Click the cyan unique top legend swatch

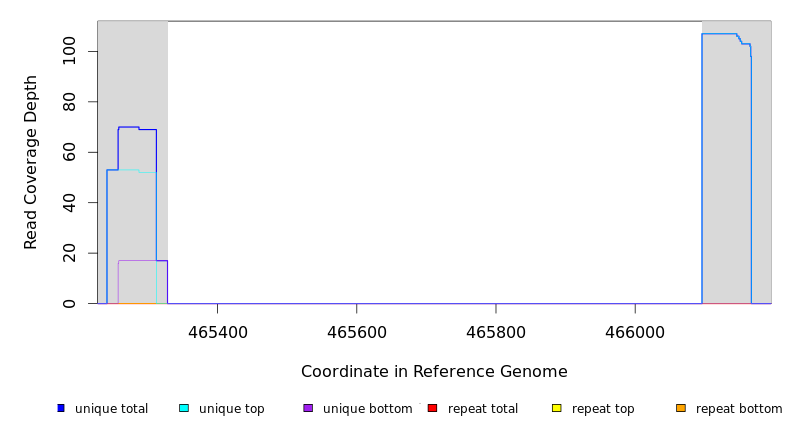click(x=184, y=408)
